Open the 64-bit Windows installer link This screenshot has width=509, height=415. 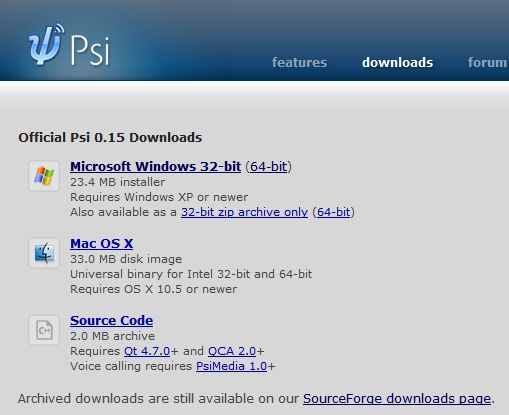(268, 166)
